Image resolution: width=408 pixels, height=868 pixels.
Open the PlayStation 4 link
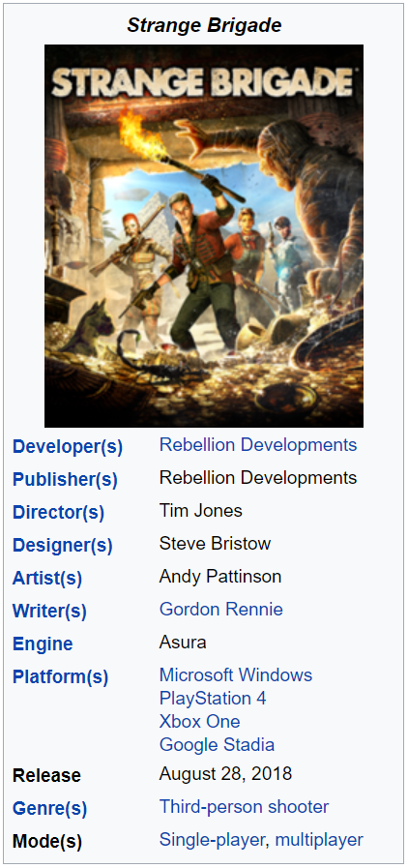point(213,699)
